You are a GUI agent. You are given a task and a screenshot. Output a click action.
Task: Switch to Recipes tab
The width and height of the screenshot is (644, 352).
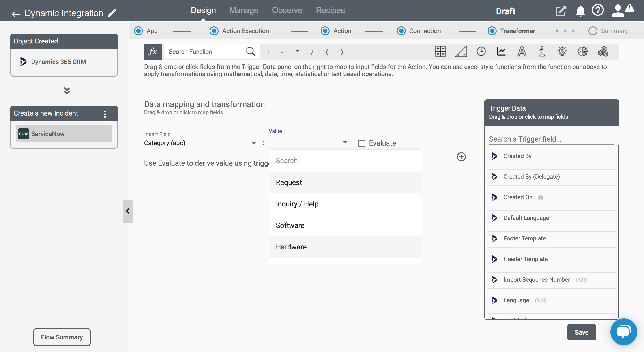330,10
